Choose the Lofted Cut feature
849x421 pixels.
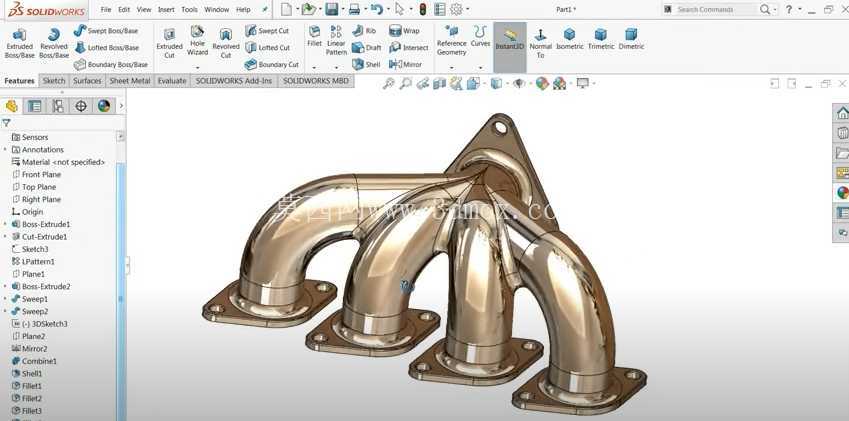pos(267,48)
